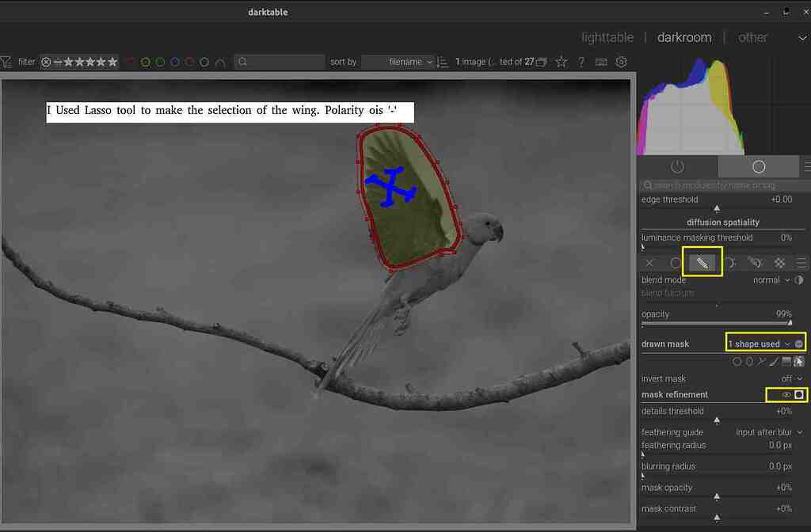
Task: Select the raster mask icon
Action: (x=780, y=263)
